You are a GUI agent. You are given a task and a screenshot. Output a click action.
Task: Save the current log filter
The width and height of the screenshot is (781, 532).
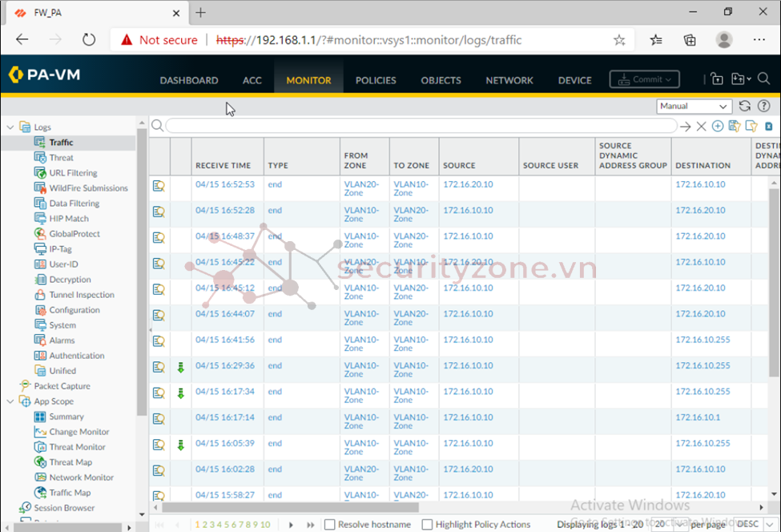[x=735, y=126]
